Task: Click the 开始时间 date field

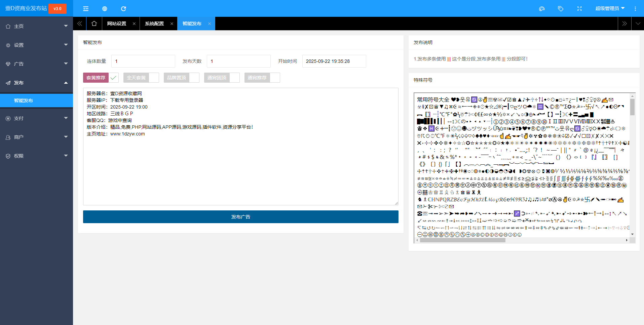Action: tap(334, 61)
